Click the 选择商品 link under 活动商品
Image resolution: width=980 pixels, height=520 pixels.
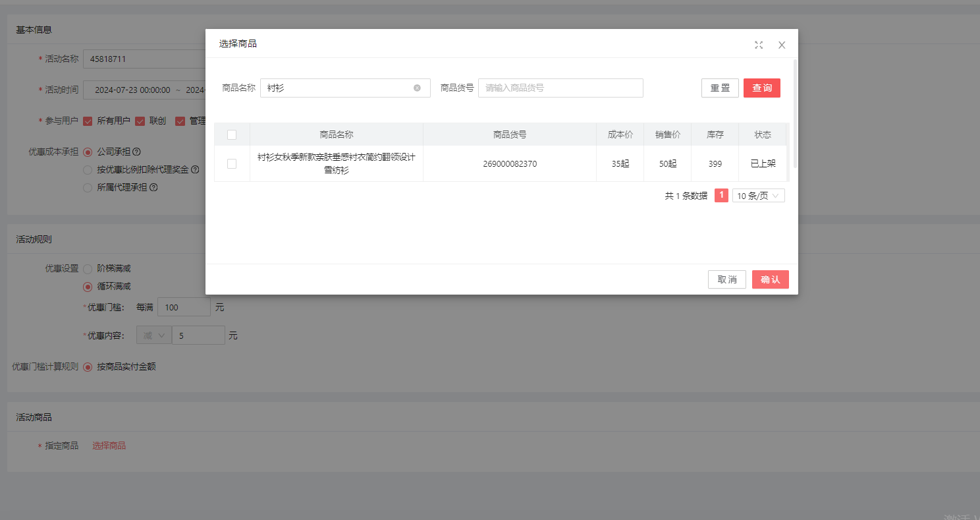click(109, 446)
